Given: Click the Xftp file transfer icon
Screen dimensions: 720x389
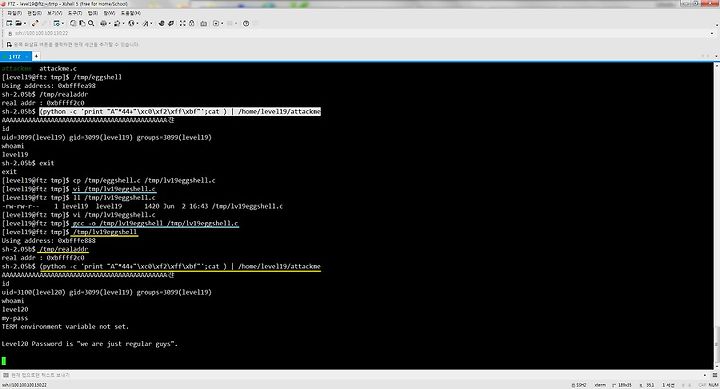Looking at the screenshot, I should click(161, 23).
